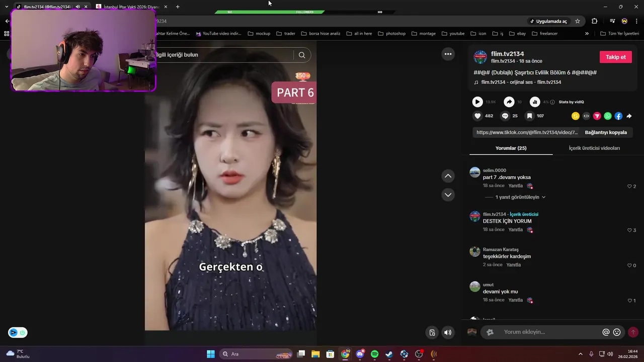Open the vidIQ bar chart stats icon

535,102
